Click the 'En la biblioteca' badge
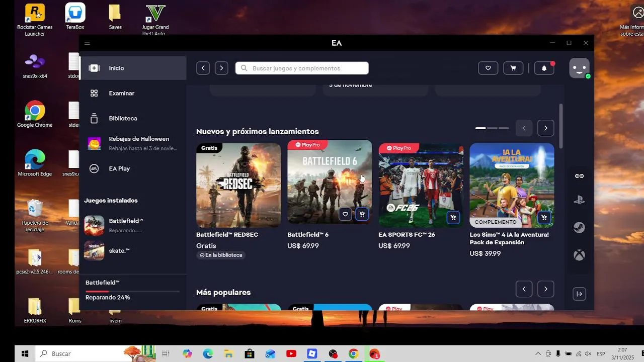This screenshot has width=644, height=362. click(x=221, y=255)
